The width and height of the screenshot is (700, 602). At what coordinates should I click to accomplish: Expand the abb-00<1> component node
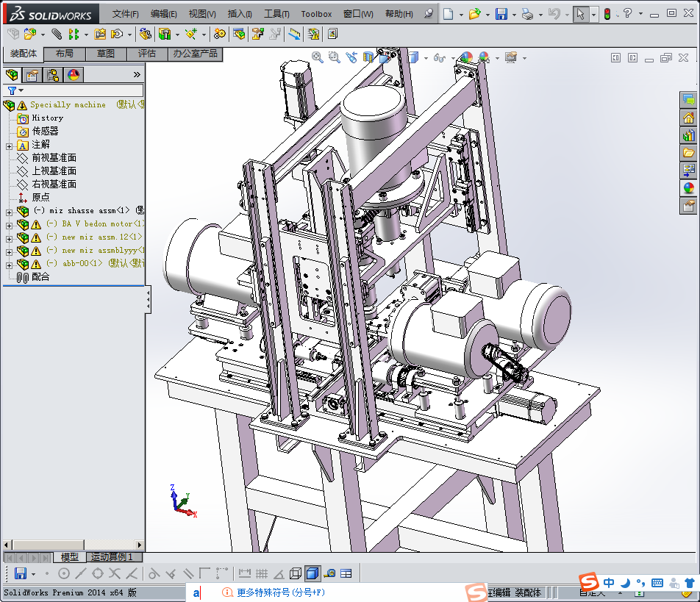click(9, 265)
